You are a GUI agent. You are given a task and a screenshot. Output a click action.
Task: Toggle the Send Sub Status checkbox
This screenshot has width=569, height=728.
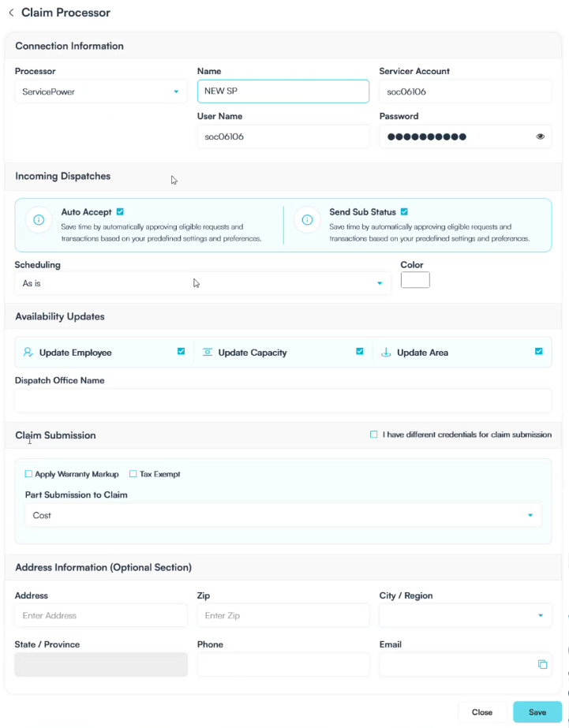click(404, 211)
